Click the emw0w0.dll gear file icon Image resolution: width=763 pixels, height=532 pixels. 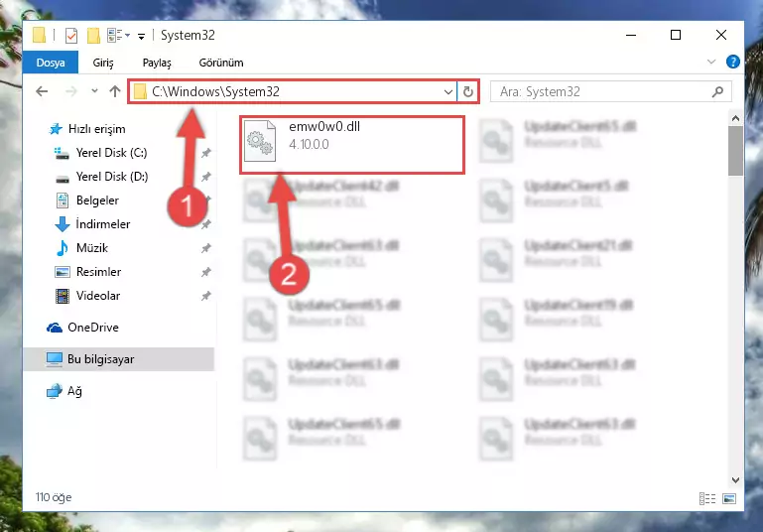click(x=260, y=141)
